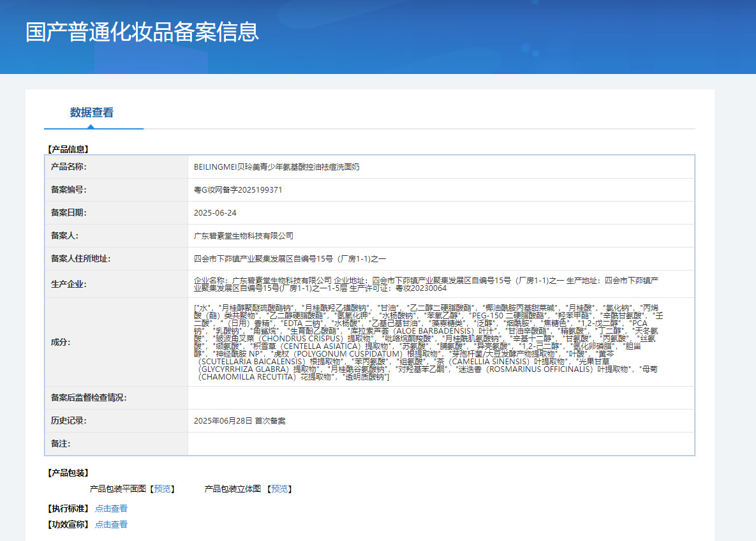Click the 备案人 row label
The width and height of the screenshot is (756, 541).
click(64, 236)
